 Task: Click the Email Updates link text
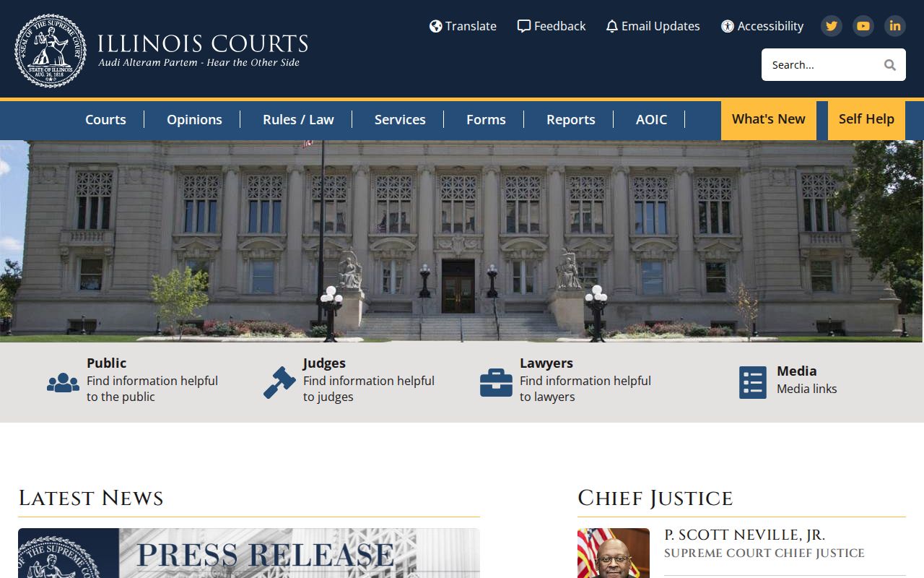(661, 26)
